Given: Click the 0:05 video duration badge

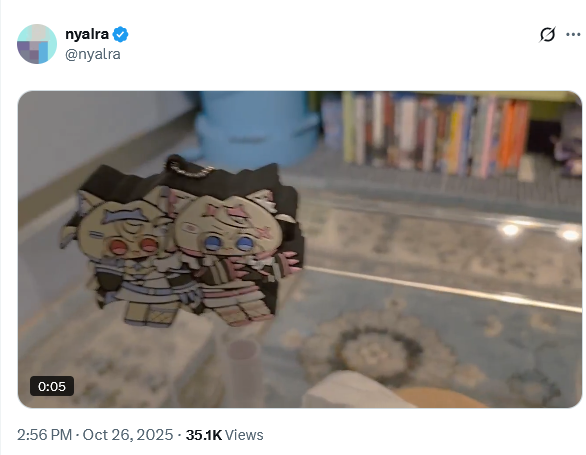Looking at the screenshot, I should [x=52, y=386].
